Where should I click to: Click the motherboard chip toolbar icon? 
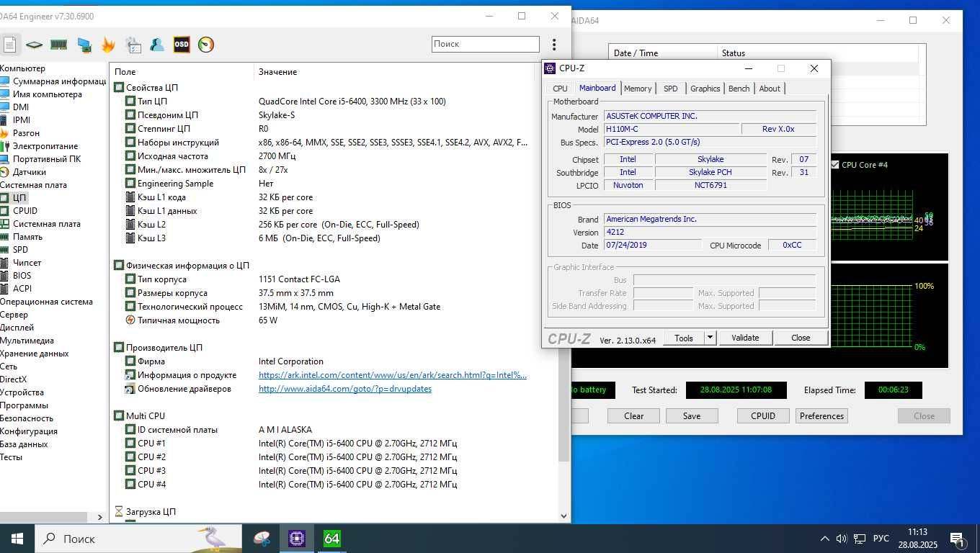coord(34,45)
